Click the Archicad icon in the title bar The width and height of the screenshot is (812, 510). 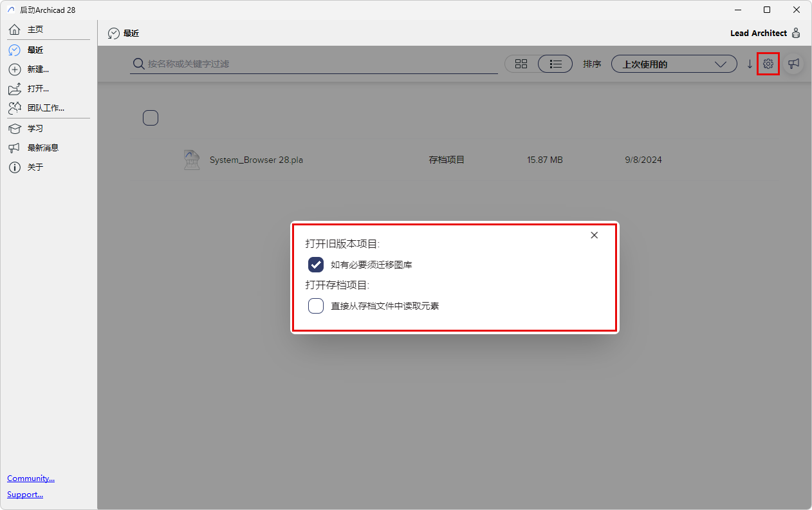coord(11,10)
